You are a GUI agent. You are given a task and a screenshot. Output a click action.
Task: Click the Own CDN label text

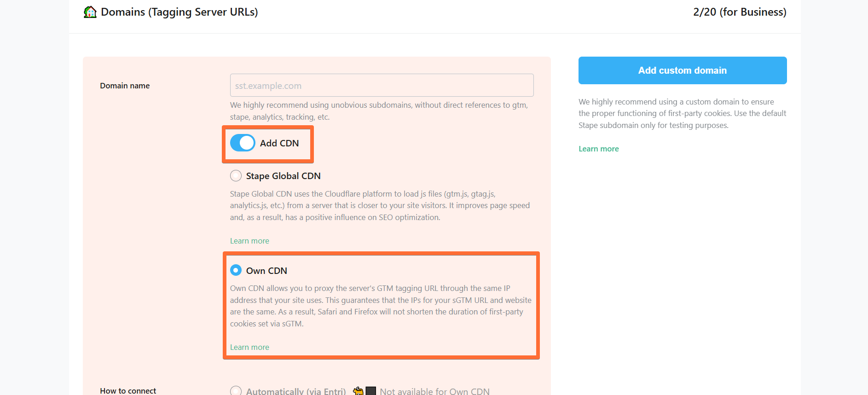(x=266, y=271)
